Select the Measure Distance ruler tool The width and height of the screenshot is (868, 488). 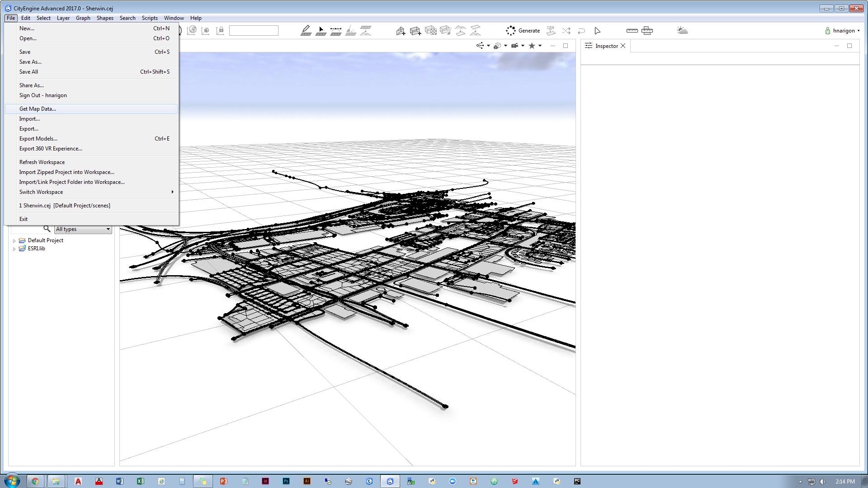pyautogui.click(x=632, y=31)
